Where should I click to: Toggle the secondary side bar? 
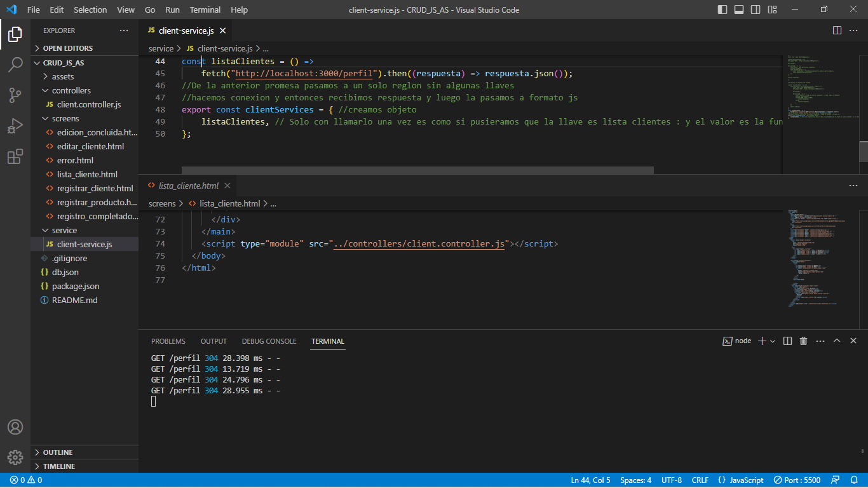tap(756, 10)
